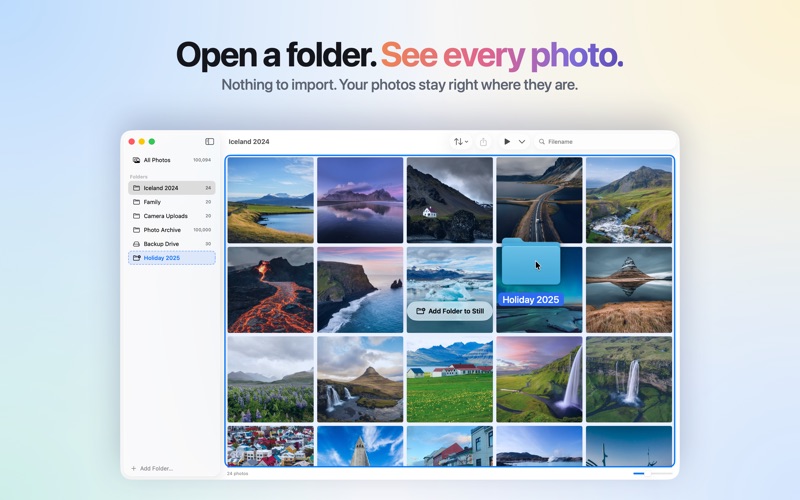The height and width of the screenshot is (500, 800).
Task: Click the Holiday 2025 add-folder icon
Action: click(x=136, y=258)
